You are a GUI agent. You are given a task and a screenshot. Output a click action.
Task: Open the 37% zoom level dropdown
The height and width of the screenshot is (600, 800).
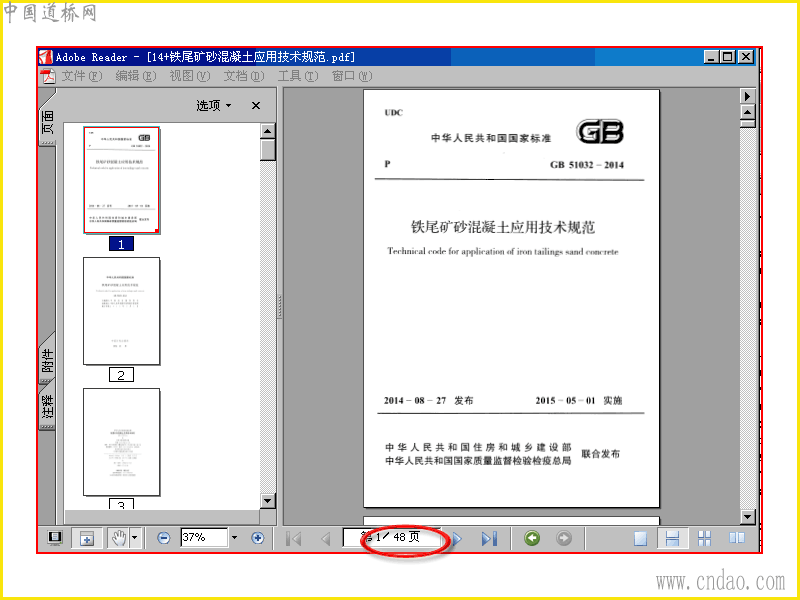tap(234, 537)
